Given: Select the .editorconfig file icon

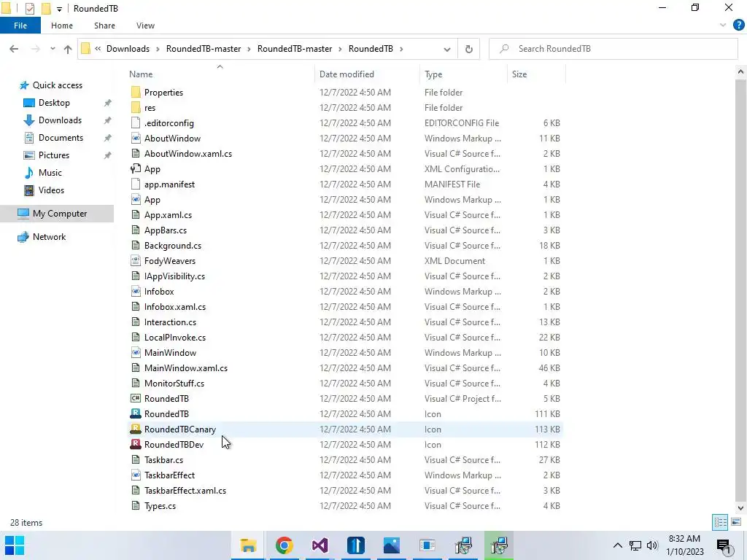Looking at the screenshot, I should (136, 122).
